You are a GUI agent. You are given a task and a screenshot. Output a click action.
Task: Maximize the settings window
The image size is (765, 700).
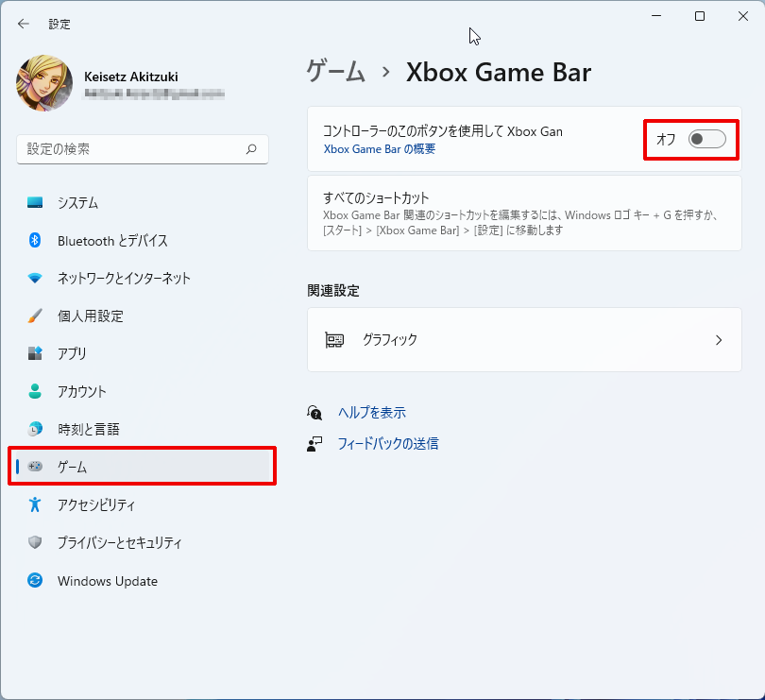point(700,16)
